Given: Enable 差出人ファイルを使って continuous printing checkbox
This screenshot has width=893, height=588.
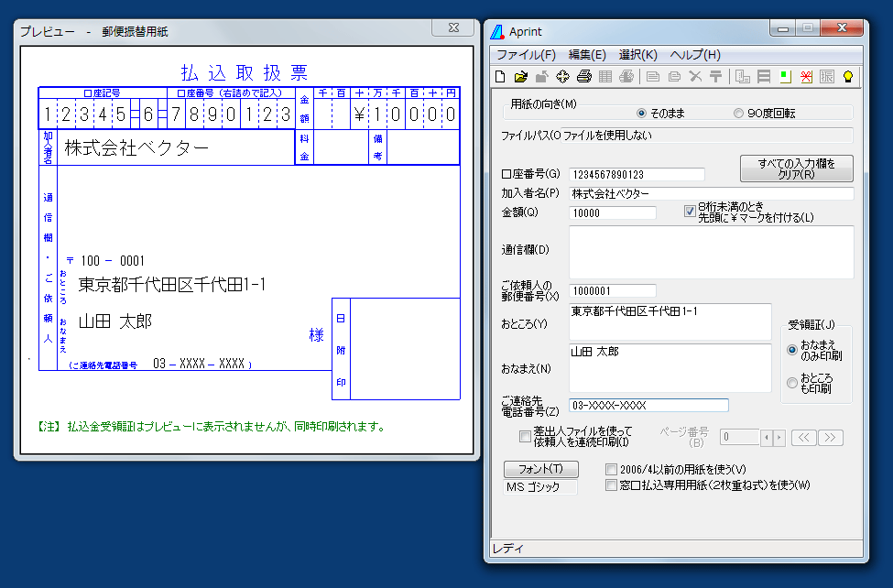Looking at the screenshot, I should pyautogui.click(x=525, y=437).
